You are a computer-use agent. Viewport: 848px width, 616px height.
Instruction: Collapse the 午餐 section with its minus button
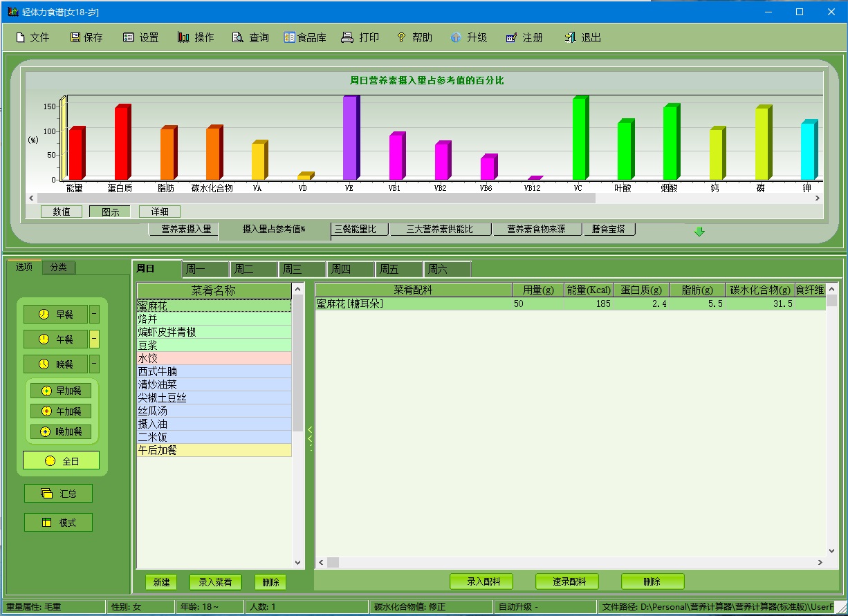(x=95, y=339)
